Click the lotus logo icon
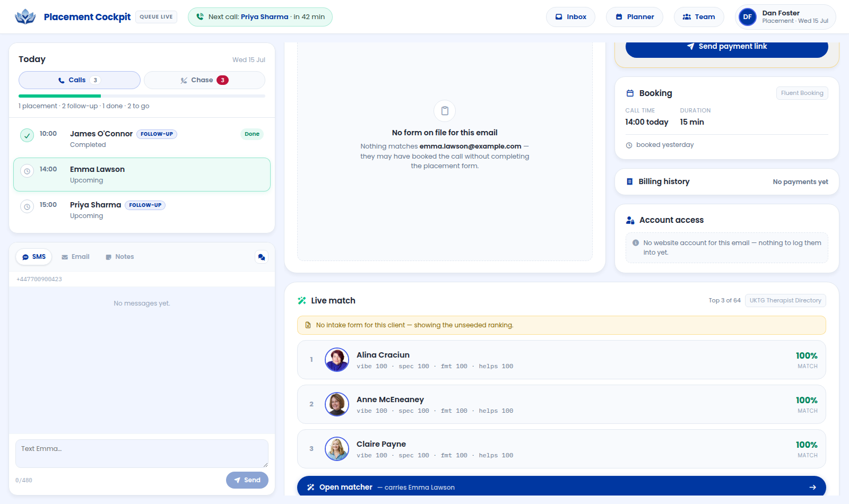The height and width of the screenshot is (504, 849). (x=25, y=16)
